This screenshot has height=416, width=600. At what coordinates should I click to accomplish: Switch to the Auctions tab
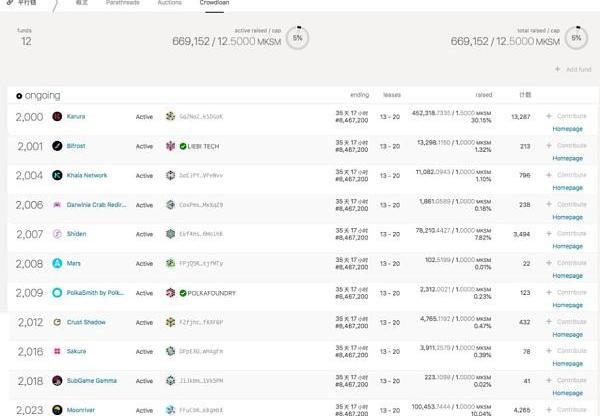tap(170, 3)
